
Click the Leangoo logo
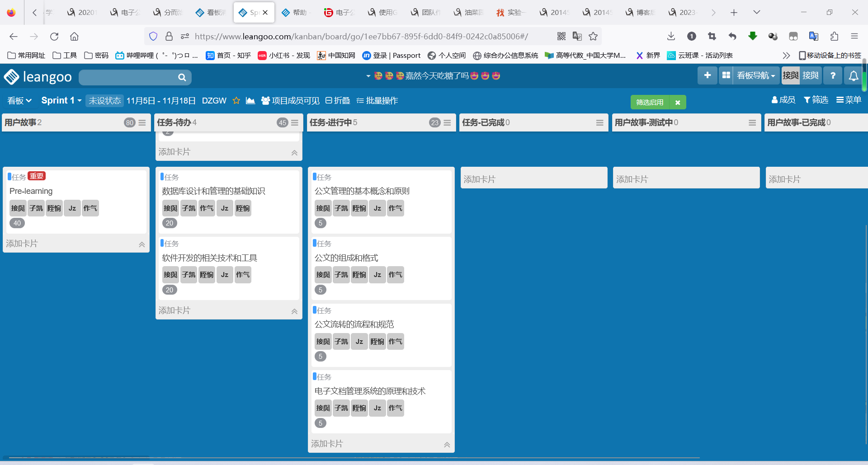tap(38, 77)
